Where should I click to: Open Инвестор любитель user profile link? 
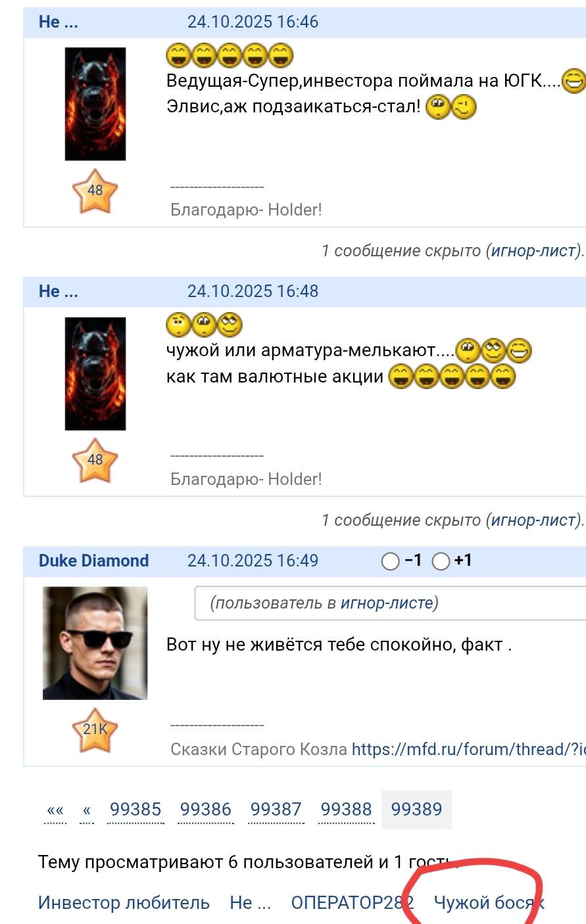tap(124, 903)
